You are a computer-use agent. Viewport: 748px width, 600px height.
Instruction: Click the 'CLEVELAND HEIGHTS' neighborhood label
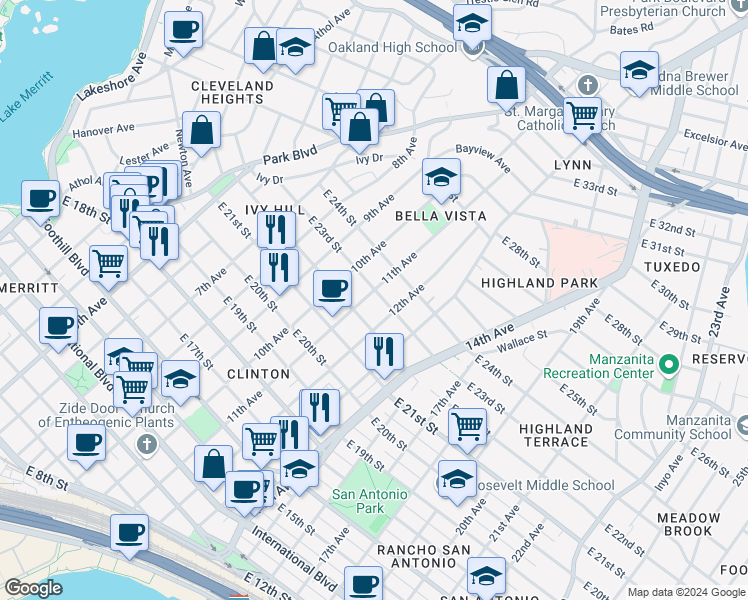[x=232, y=93]
